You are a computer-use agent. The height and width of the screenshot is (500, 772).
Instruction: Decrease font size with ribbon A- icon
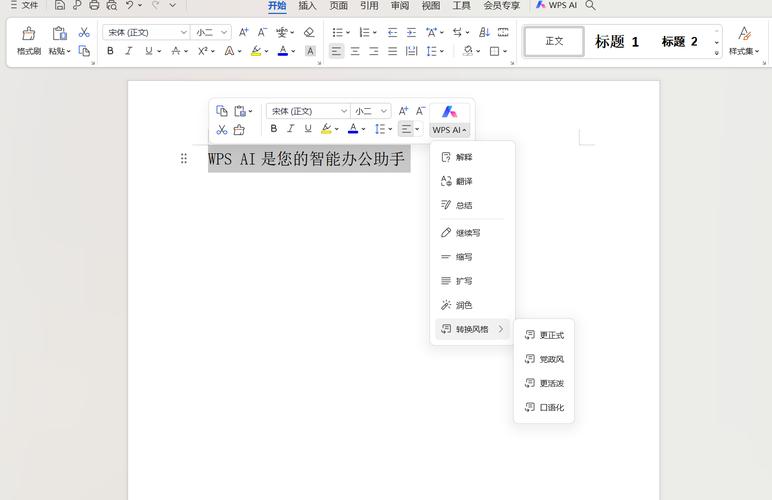[262, 32]
